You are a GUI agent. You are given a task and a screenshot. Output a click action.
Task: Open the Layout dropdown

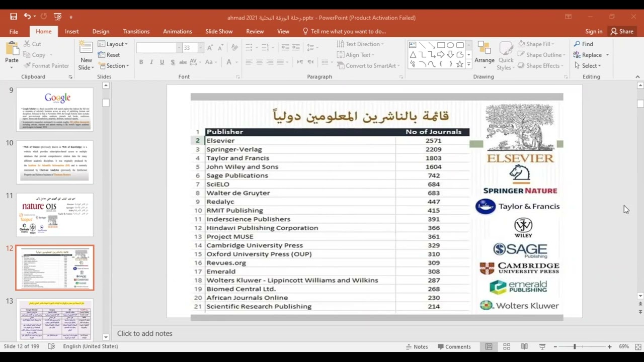113,44
